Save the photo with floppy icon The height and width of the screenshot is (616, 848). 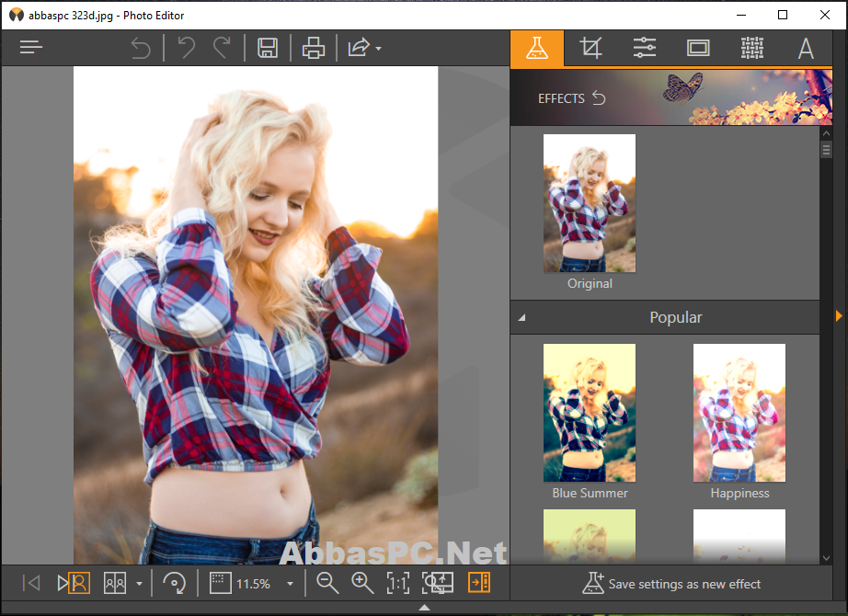268,48
